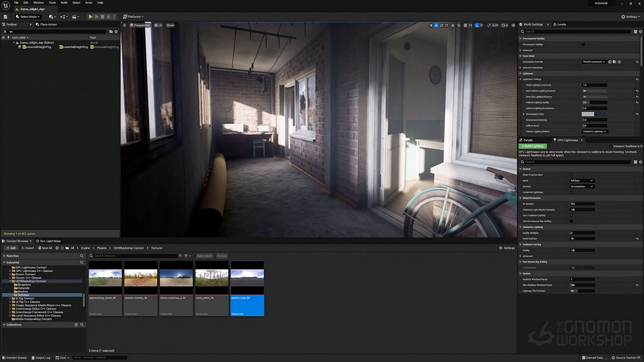Select the autumn_hockey_4k texture thumbnail
Viewport: 644px width, 362px height.
[x=141, y=289]
